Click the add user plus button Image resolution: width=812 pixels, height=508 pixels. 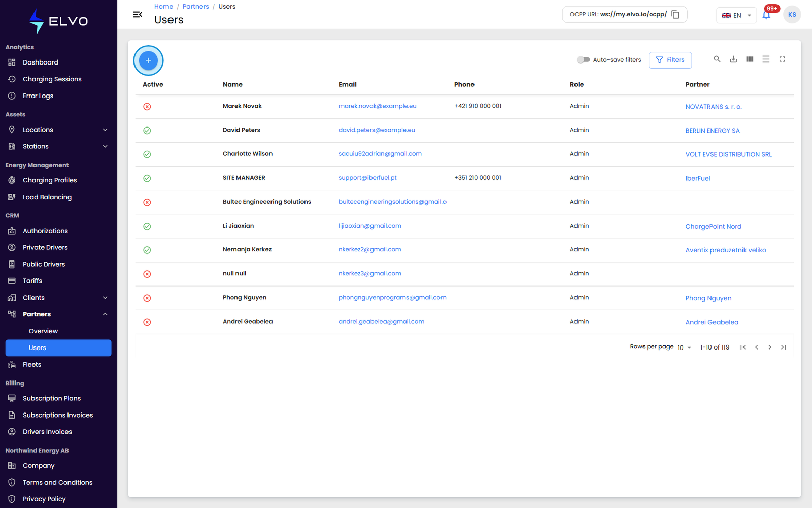(x=148, y=60)
